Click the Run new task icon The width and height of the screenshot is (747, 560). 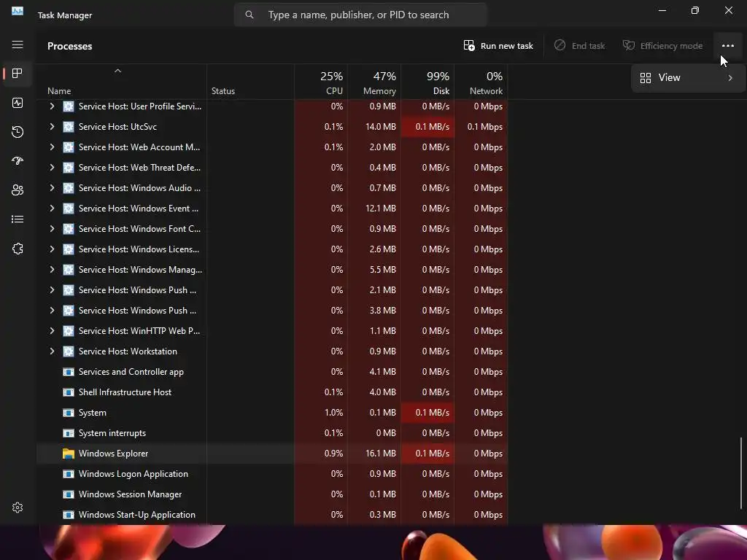[x=469, y=46]
